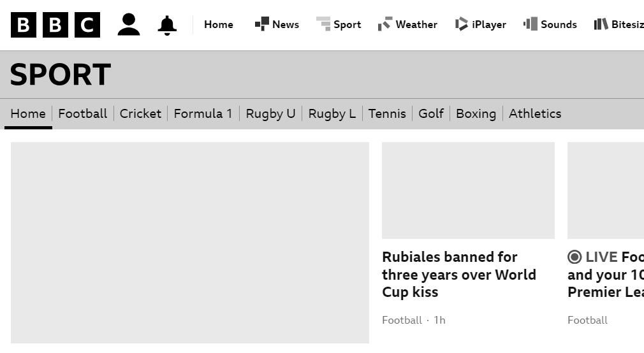Open the Formula 1 section

(x=203, y=113)
